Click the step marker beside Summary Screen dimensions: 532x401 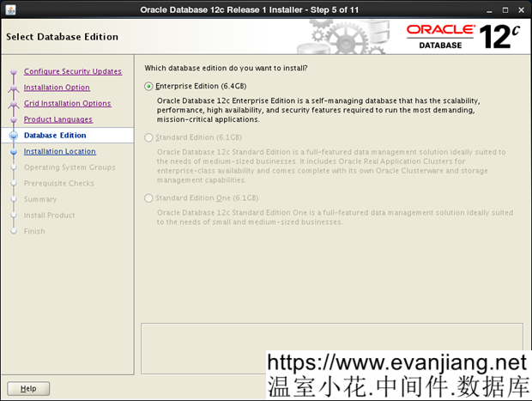point(13,199)
